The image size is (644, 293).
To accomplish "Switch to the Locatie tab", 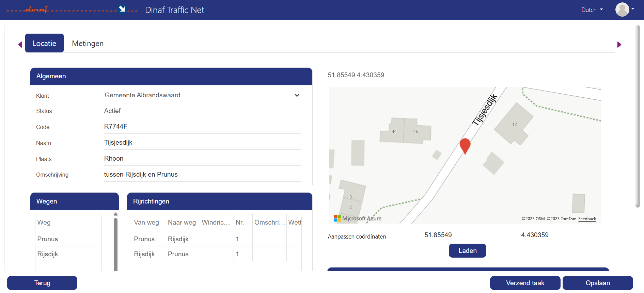I will (x=44, y=43).
